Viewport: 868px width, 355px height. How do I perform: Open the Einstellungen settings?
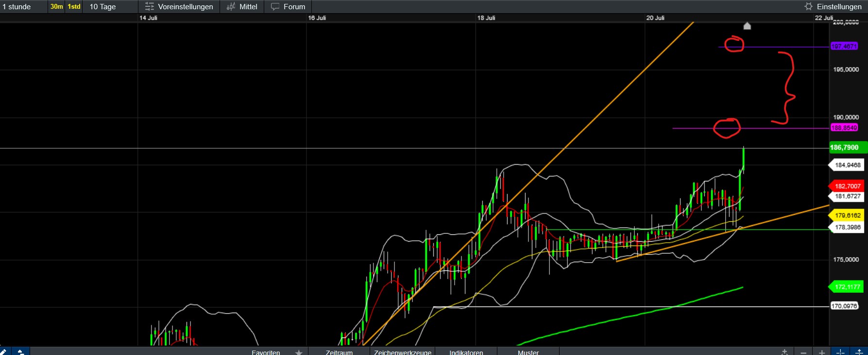[833, 7]
